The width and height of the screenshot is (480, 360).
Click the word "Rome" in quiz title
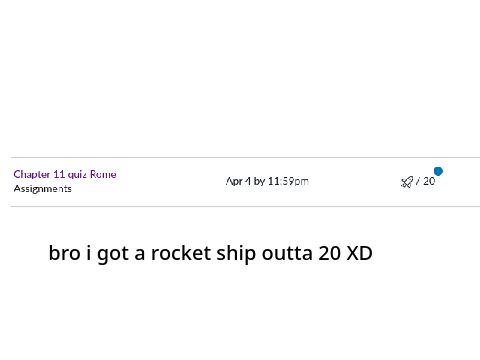tap(103, 174)
